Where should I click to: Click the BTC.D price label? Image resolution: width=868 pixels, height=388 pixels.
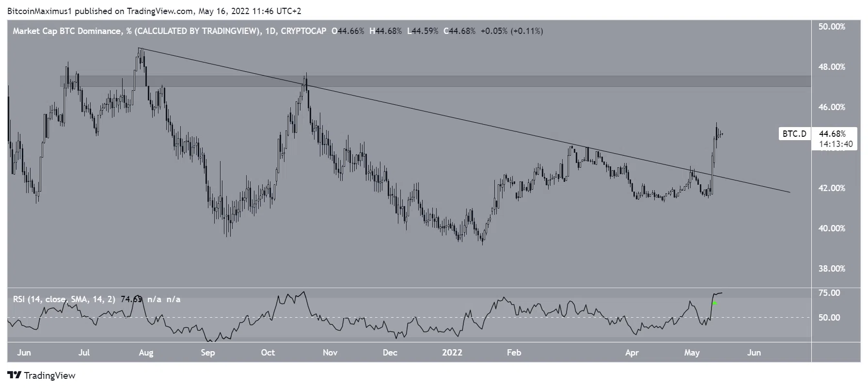pos(795,133)
